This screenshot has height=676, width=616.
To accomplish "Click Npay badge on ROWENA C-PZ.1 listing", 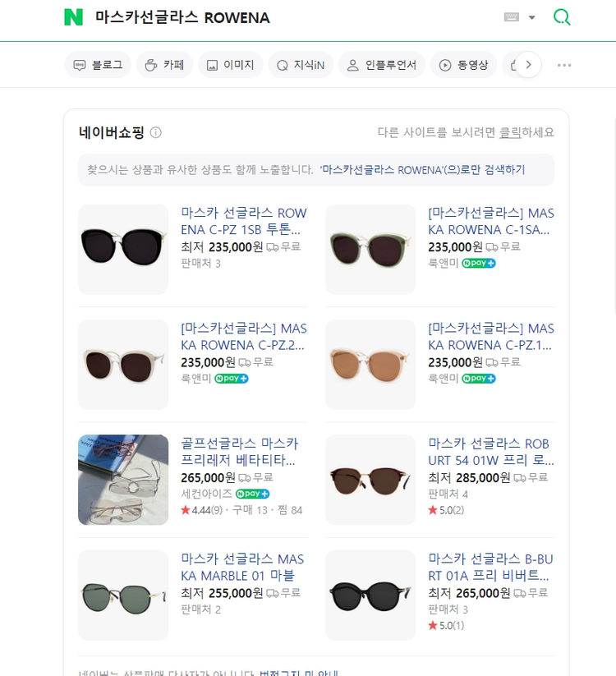I will 479,379.
